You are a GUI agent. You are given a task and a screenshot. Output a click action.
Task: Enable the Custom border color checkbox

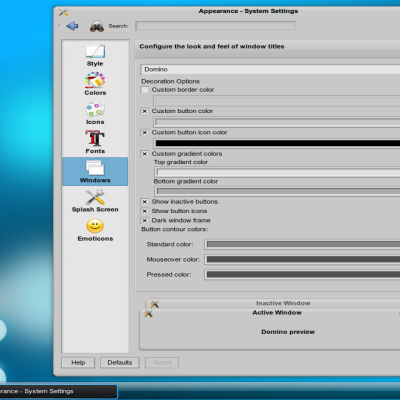click(x=145, y=90)
